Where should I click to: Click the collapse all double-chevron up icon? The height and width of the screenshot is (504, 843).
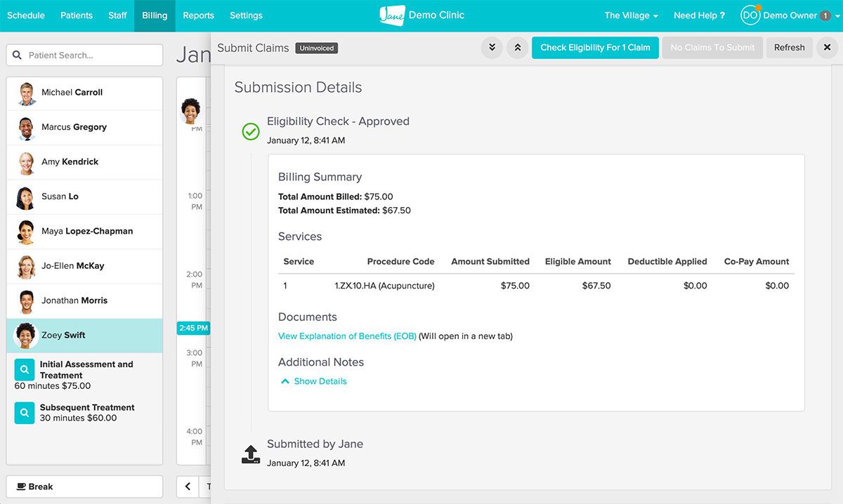517,48
